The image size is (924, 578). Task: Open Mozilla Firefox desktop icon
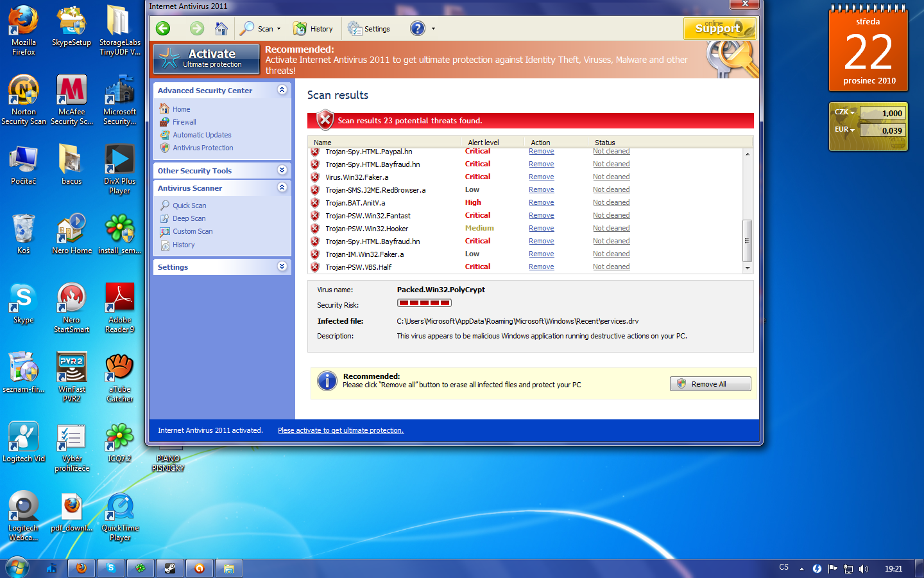click(24, 31)
